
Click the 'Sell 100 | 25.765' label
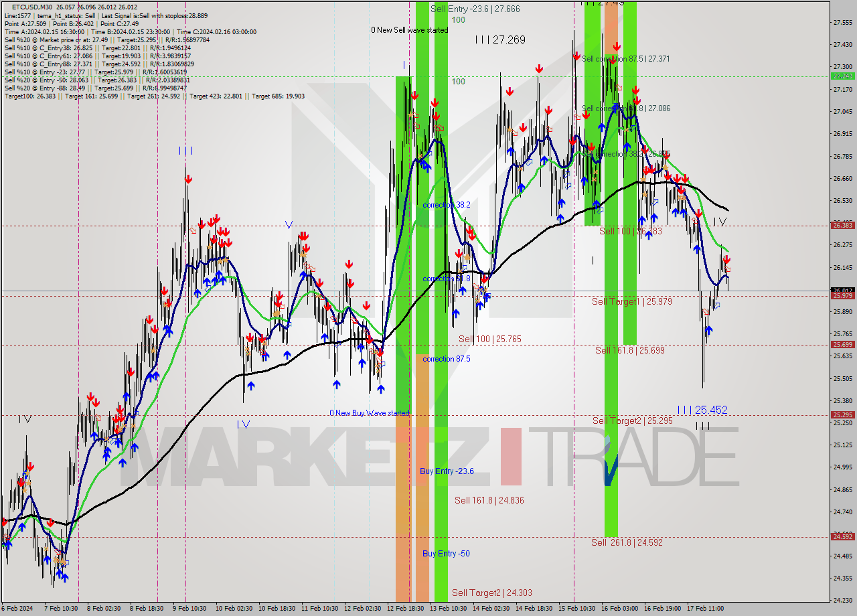pos(490,339)
